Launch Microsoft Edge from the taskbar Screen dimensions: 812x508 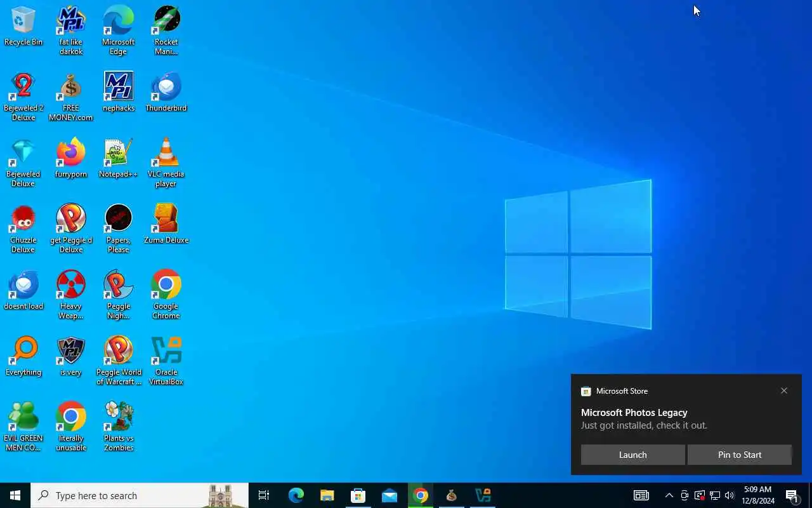296,495
